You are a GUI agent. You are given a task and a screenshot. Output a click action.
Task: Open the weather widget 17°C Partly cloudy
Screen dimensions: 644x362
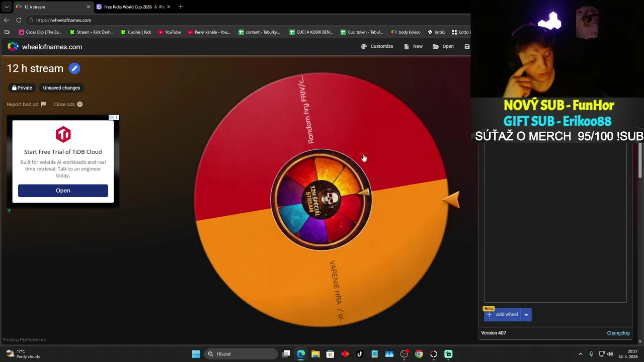(x=23, y=354)
